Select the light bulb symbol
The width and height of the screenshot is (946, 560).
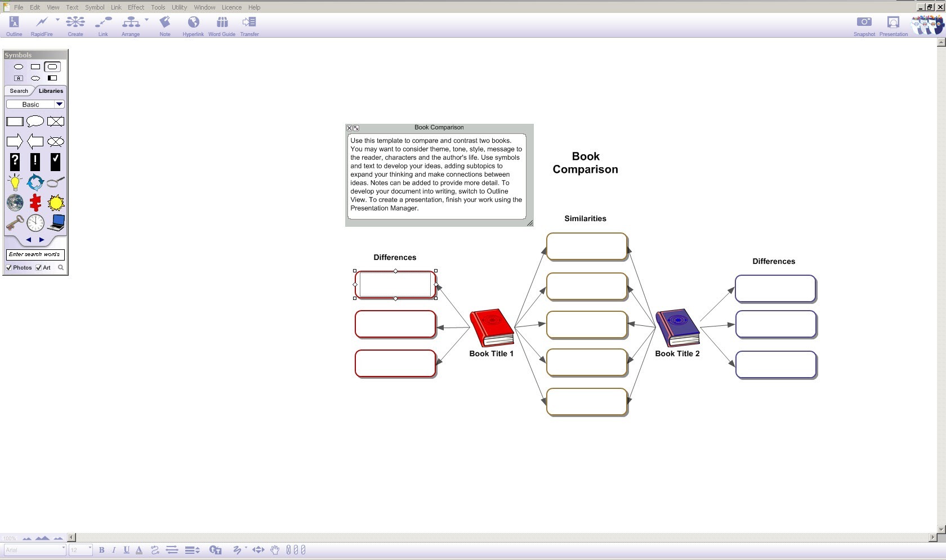pyautogui.click(x=15, y=182)
